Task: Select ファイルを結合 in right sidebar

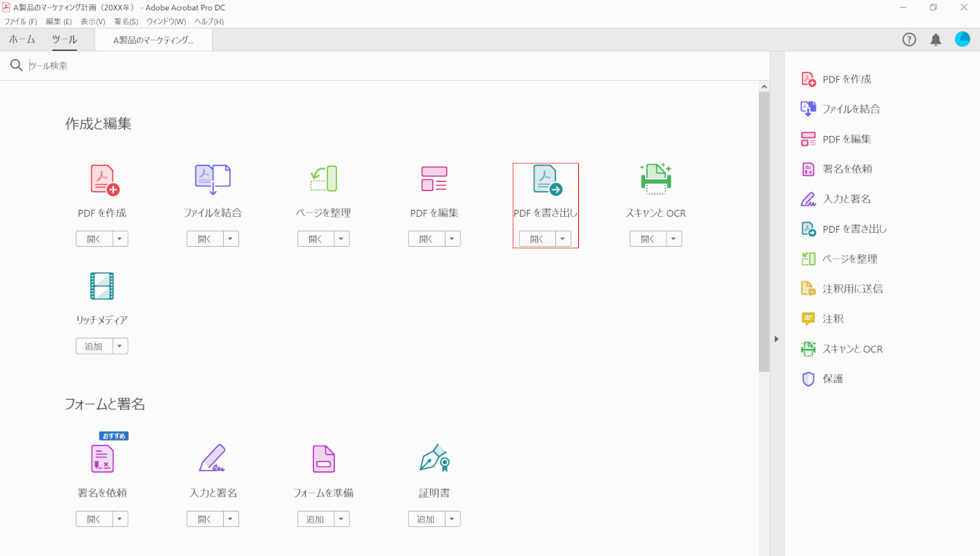Action: 841,109
